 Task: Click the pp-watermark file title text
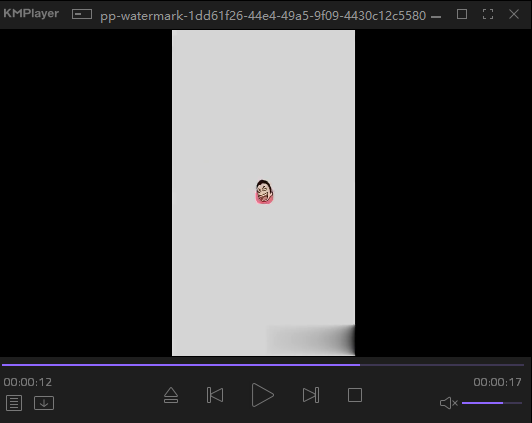coord(263,16)
